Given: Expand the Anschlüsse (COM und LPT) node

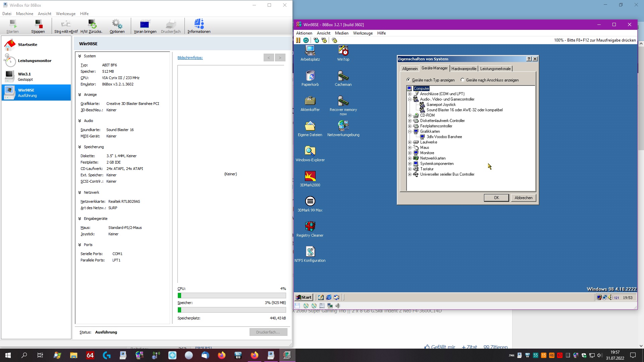Looking at the screenshot, I should [410, 94].
